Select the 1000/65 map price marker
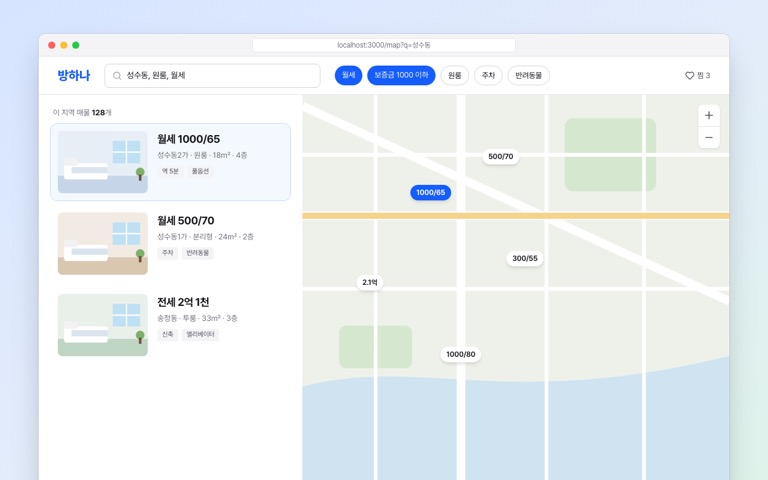768x480 pixels. (431, 192)
